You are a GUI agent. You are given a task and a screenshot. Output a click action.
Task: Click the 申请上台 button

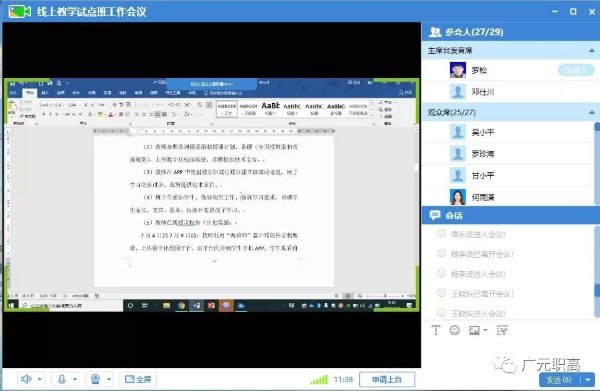pos(387,380)
